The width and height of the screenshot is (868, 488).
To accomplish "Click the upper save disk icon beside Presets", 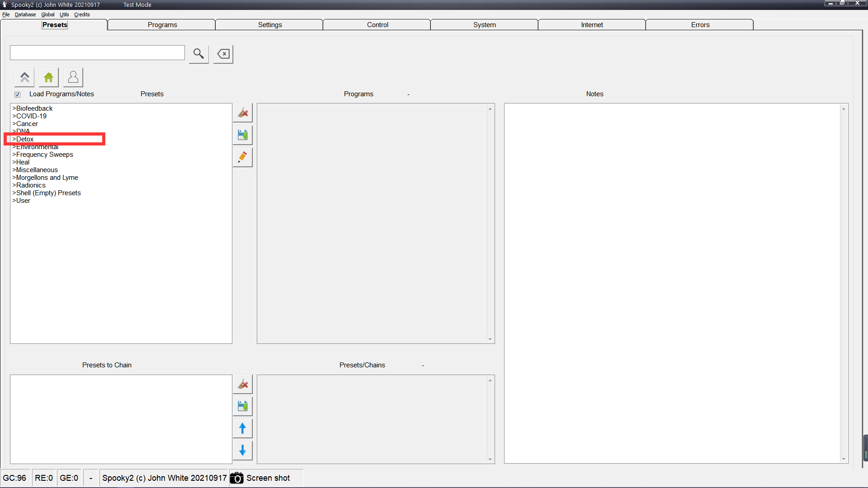I will 243,135.
